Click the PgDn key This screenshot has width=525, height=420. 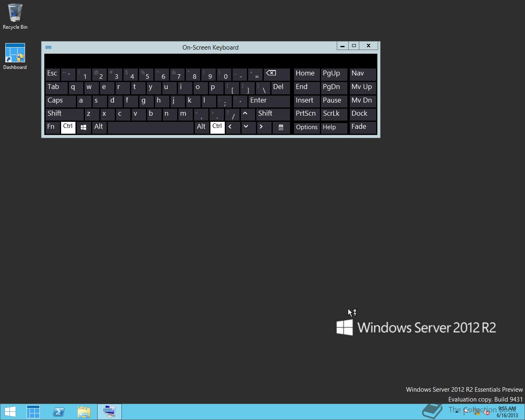tap(334, 87)
